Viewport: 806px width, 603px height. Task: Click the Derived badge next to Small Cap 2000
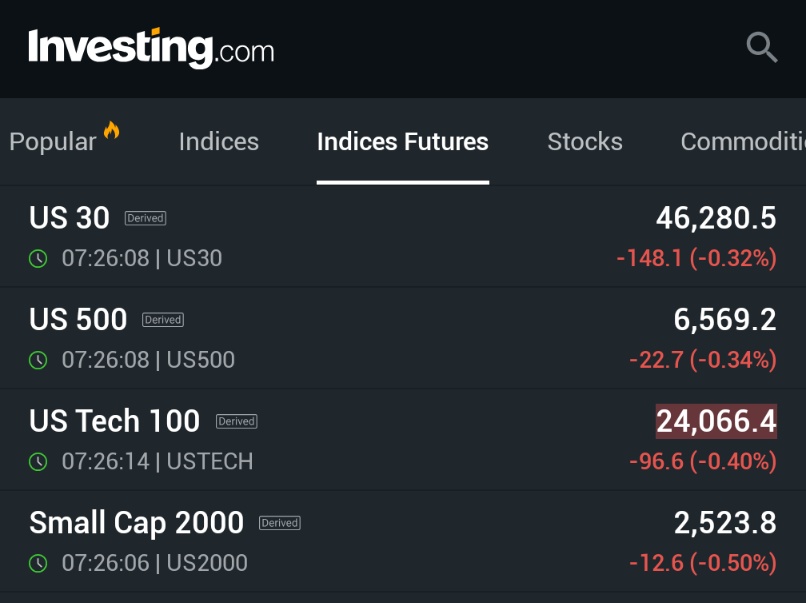280,523
